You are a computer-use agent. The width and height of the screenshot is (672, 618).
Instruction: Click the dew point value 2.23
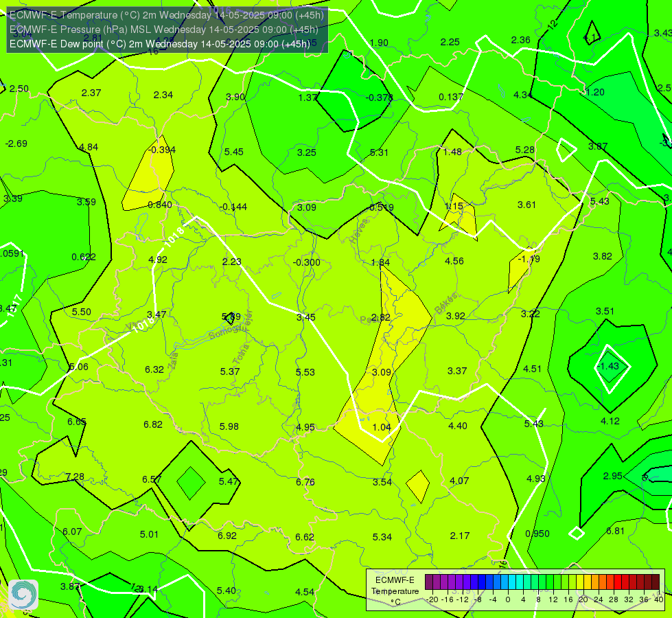point(232,262)
